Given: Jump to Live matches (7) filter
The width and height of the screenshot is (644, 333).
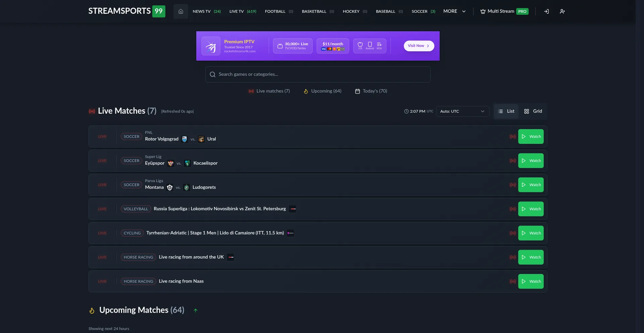Looking at the screenshot, I should click(x=269, y=91).
